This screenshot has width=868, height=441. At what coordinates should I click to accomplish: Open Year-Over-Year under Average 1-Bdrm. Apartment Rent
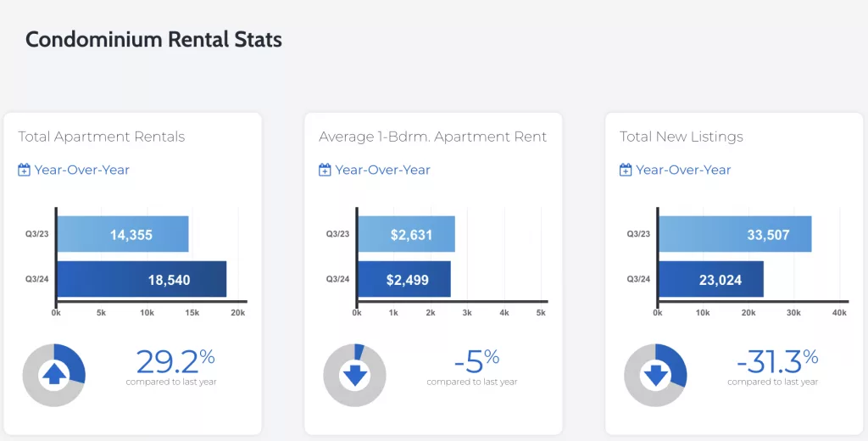[x=382, y=170]
